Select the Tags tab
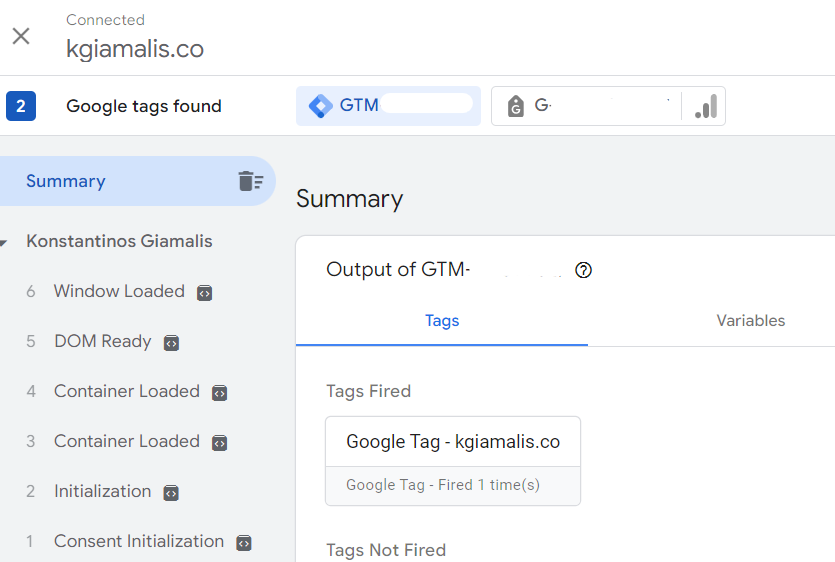The height and width of the screenshot is (562, 835). point(442,321)
